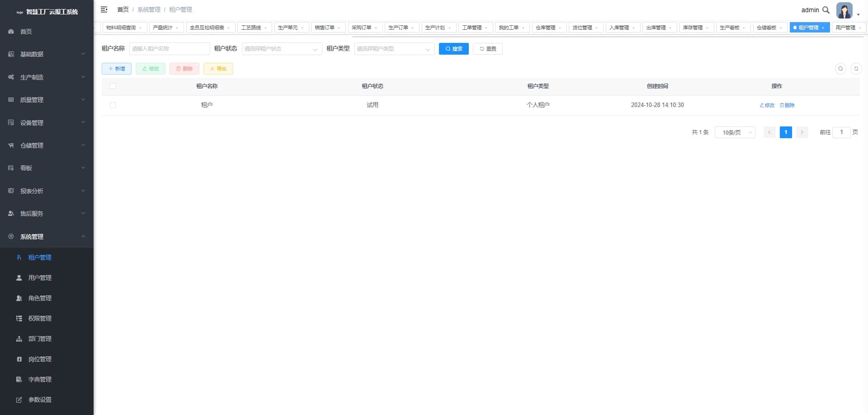Focus the 前往 page number input

pos(841,132)
